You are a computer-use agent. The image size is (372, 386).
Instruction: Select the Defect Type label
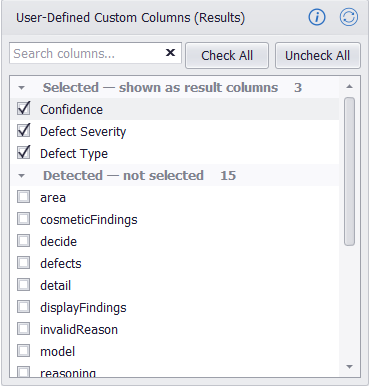pyautogui.click(x=74, y=154)
